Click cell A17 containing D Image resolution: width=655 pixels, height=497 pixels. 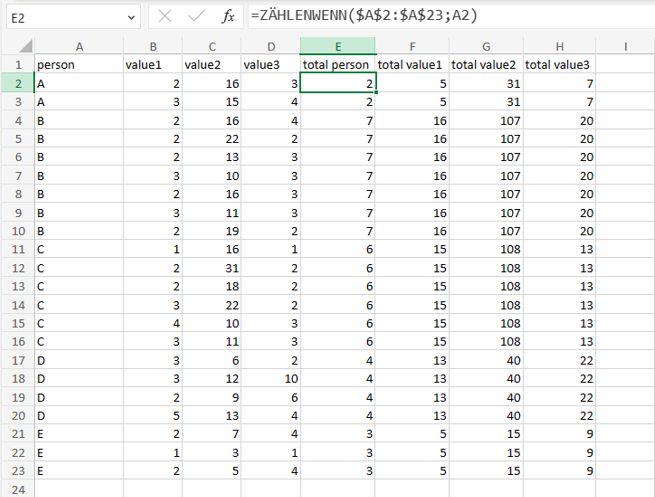(x=79, y=360)
